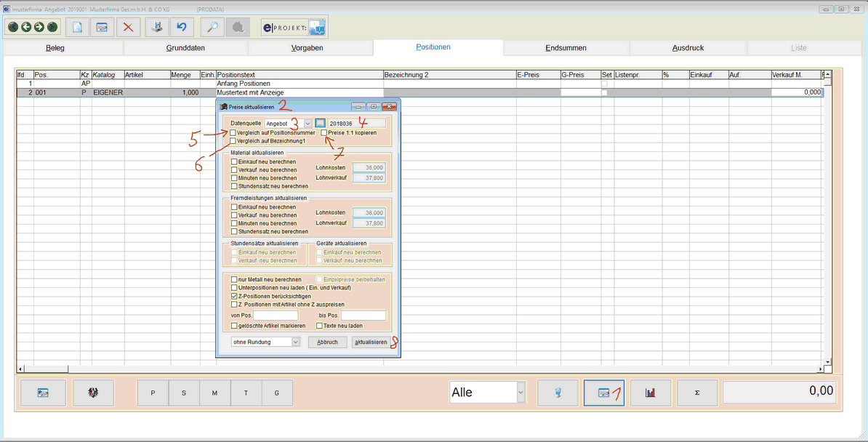Enable 'Vergleich auf Positionsnummer' checkbox
This screenshot has height=442, width=868.
[233, 134]
